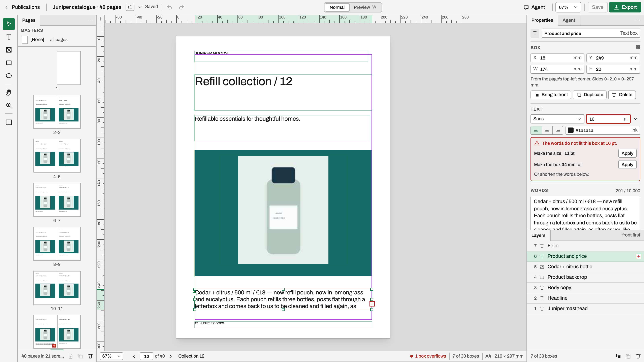Click the ruler origin plus icon
Image resolution: width=644 pixels, height=362 pixels.
pos(100,19)
